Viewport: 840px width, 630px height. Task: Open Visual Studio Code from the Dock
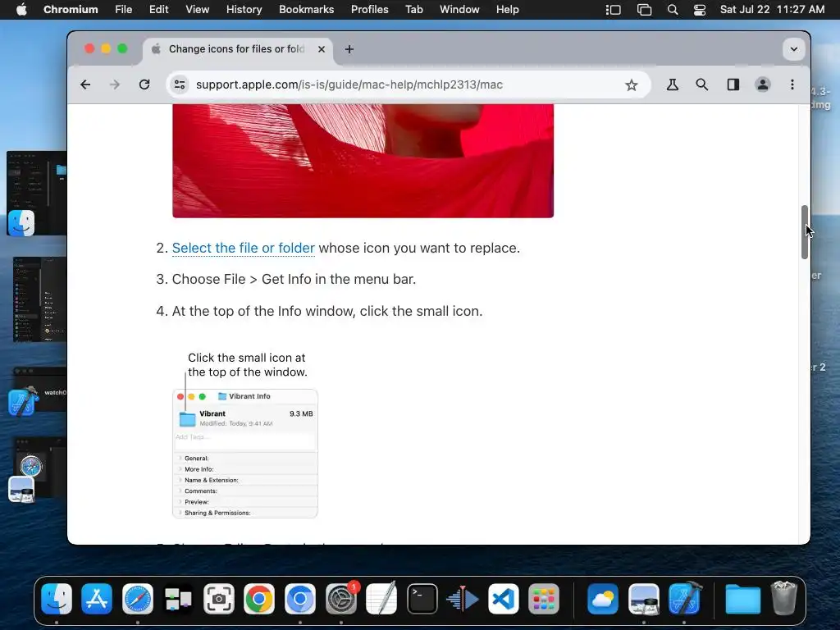pyautogui.click(x=504, y=599)
